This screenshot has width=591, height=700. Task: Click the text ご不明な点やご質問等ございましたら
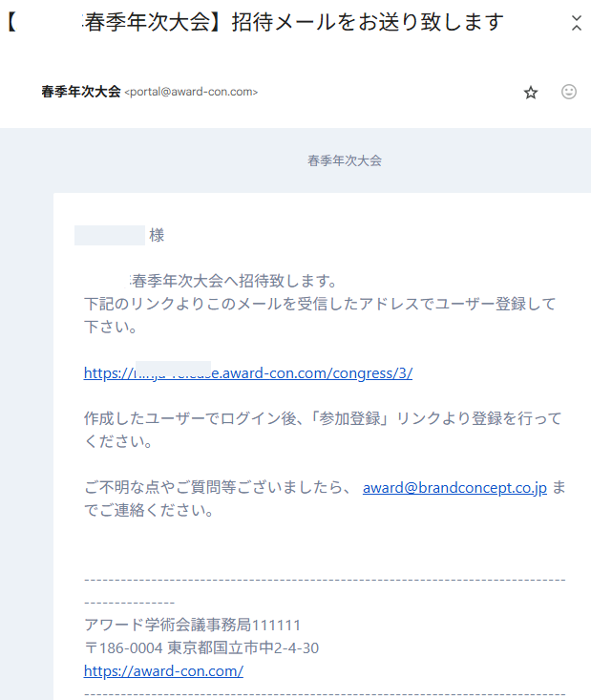tap(218, 488)
